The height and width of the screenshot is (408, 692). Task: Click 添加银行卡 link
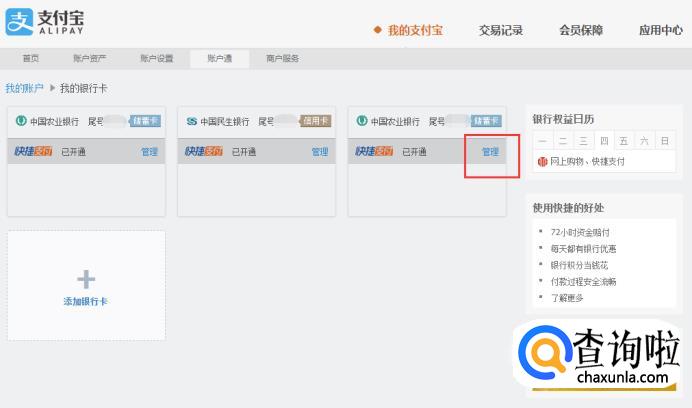[x=86, y=302]
